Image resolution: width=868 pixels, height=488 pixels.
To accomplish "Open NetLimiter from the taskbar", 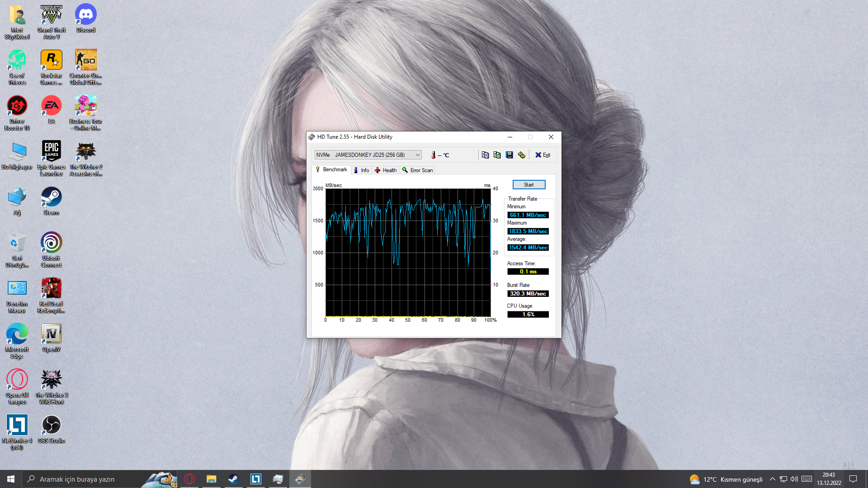I will 256,479.
